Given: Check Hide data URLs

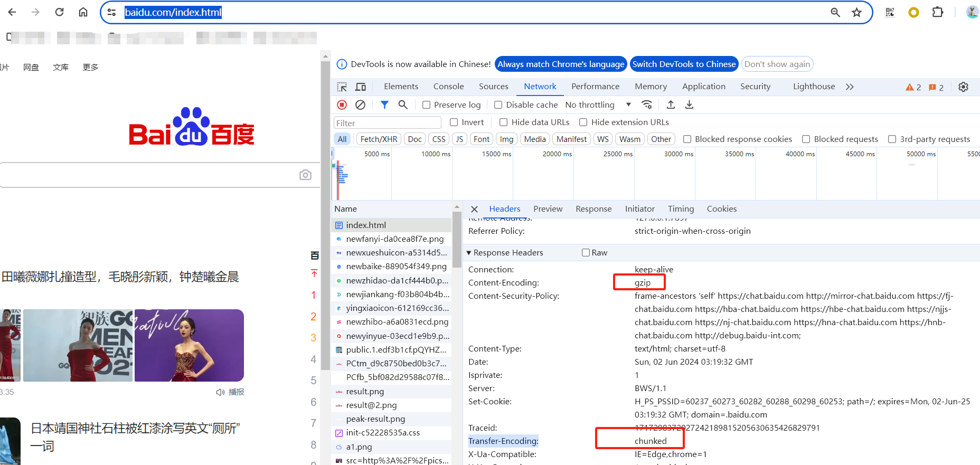Looking at the screenshot, I should (x=503, y=122).
